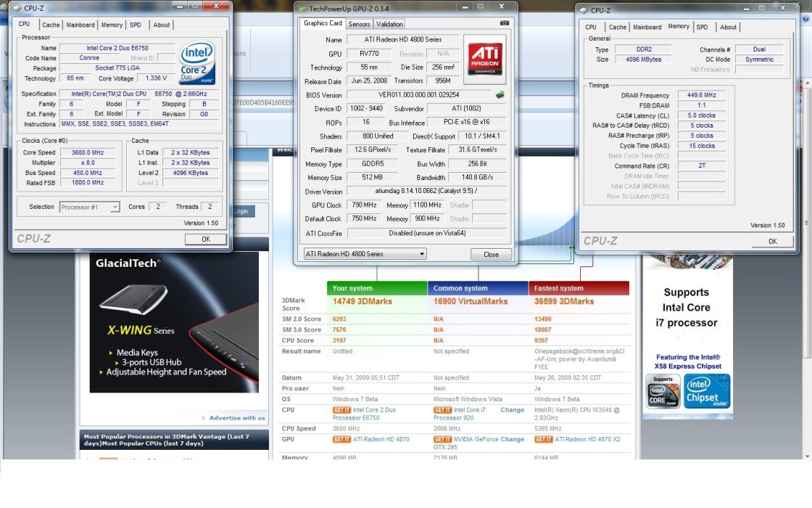
Task: Click GET IT badge next to ATI Radeon HD 4870
Action: tap(341, 439)
